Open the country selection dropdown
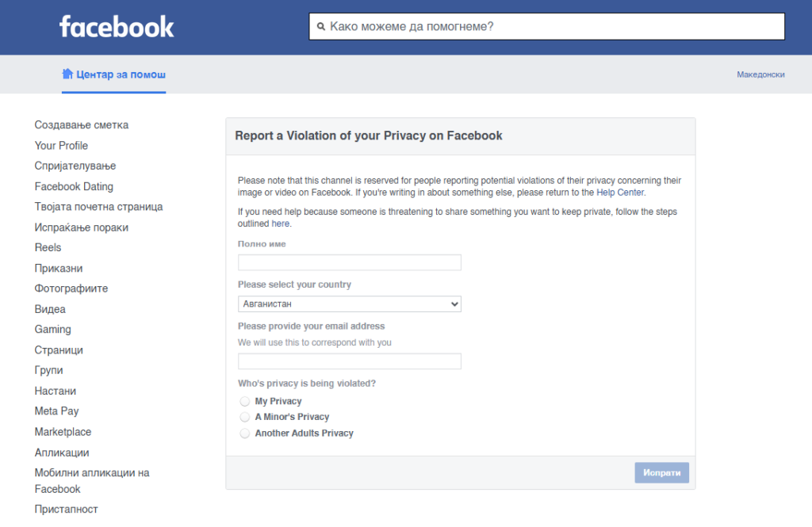812x527 pixels. pyautogui.click(x=349, y=304)
